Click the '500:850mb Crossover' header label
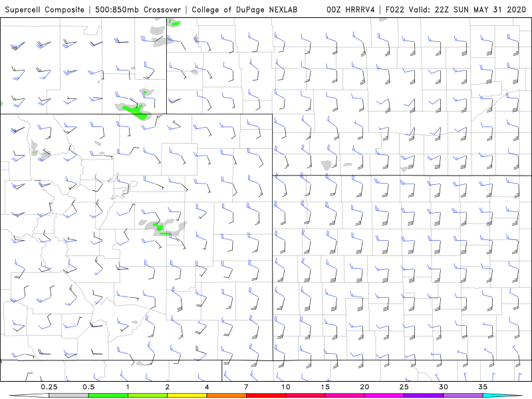This screenshot has height=399, width=532. [138, 9]
